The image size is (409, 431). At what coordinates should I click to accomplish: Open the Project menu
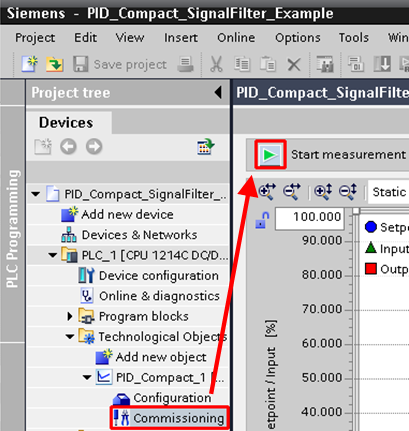coord(35,37)
